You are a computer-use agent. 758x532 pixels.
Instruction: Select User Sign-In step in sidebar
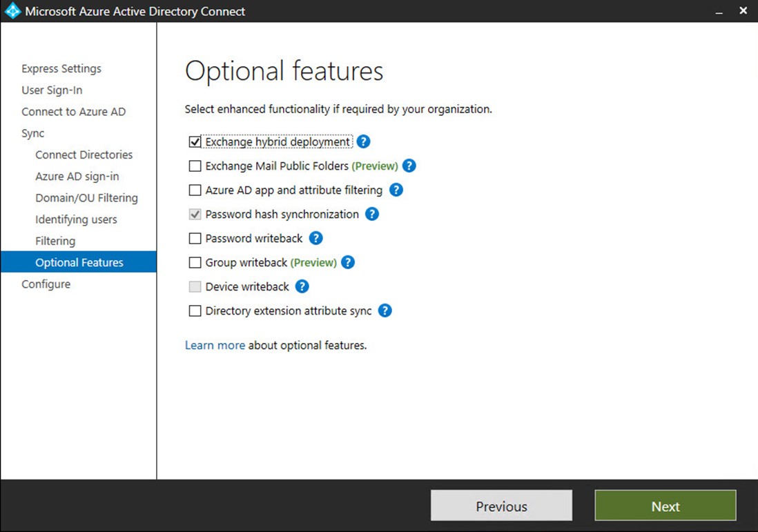click(x=52, y=90)
